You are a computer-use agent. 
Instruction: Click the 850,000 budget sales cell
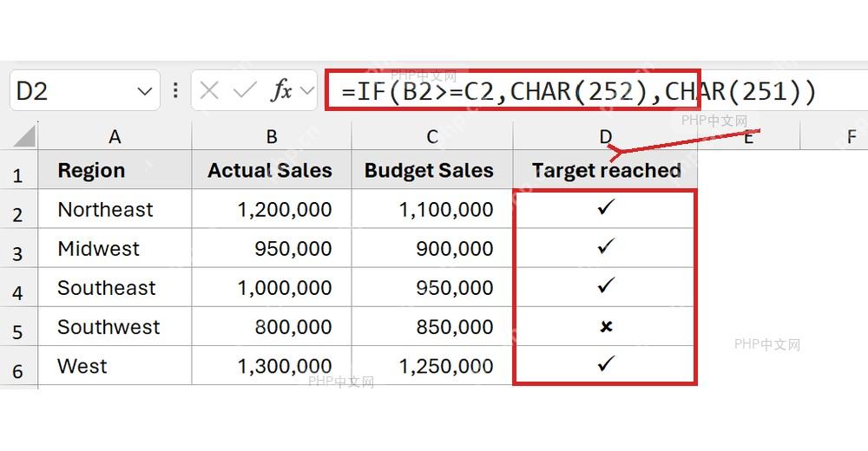432,326
